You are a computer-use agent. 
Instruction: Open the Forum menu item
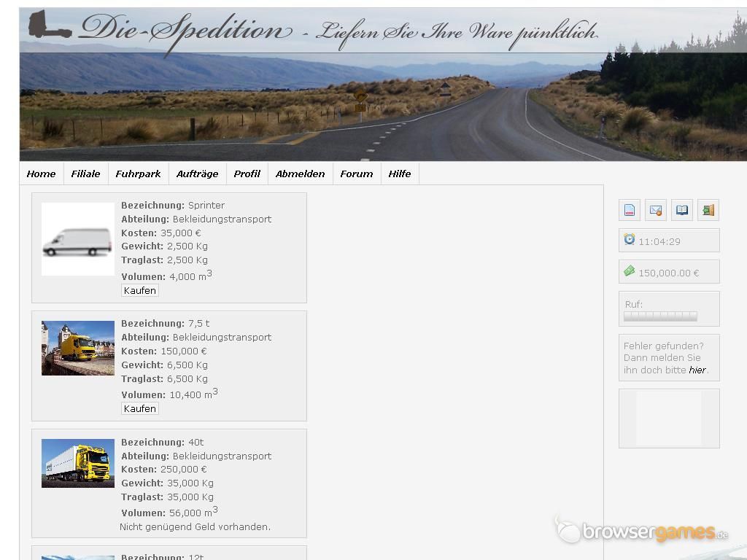[x=356, y=174]
